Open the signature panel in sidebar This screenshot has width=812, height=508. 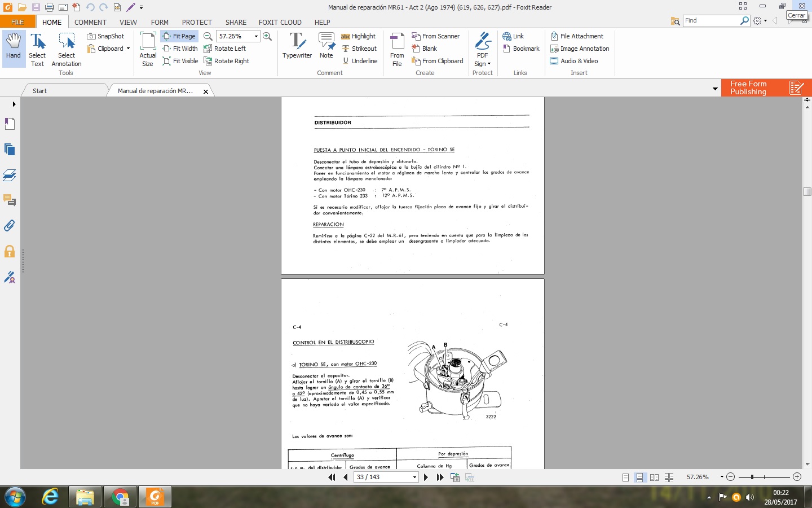[x=10, y=277]
